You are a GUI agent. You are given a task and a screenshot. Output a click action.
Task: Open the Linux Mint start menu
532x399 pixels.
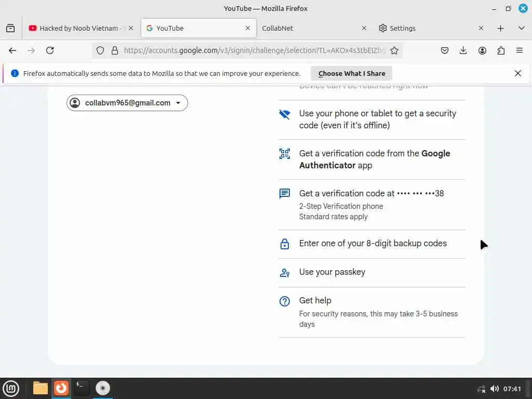point(11,389)
